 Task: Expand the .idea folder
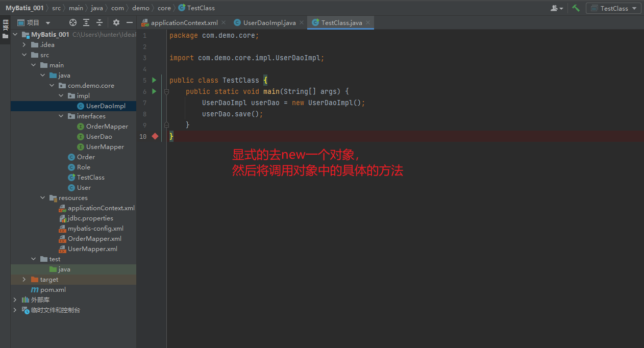24,45
